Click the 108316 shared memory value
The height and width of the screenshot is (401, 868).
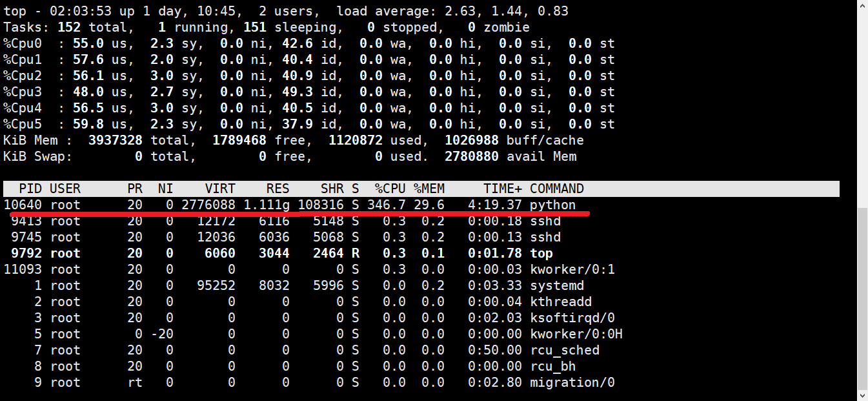[321, 205]
